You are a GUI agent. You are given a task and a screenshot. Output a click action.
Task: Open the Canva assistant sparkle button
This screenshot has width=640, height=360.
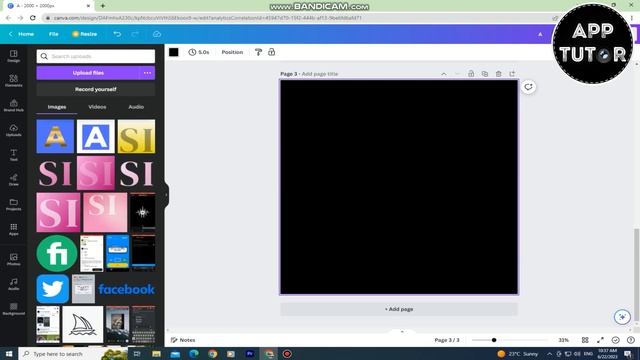[x=622, y=317]
